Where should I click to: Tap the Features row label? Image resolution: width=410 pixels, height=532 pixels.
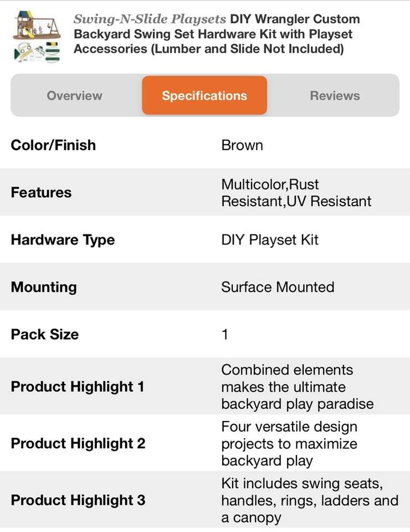41,192
